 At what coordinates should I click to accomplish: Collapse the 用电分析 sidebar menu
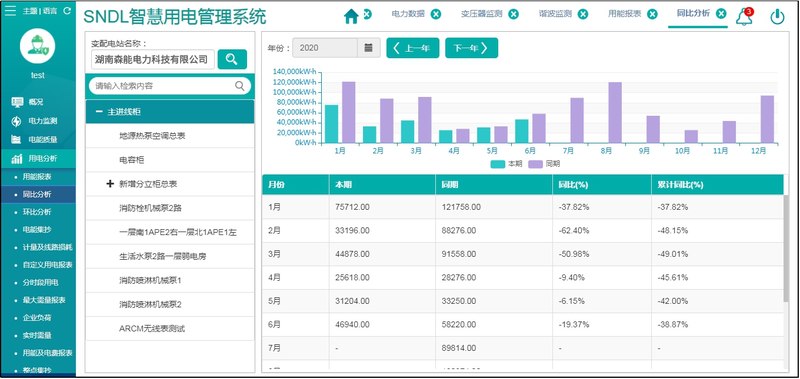(38, 159)
